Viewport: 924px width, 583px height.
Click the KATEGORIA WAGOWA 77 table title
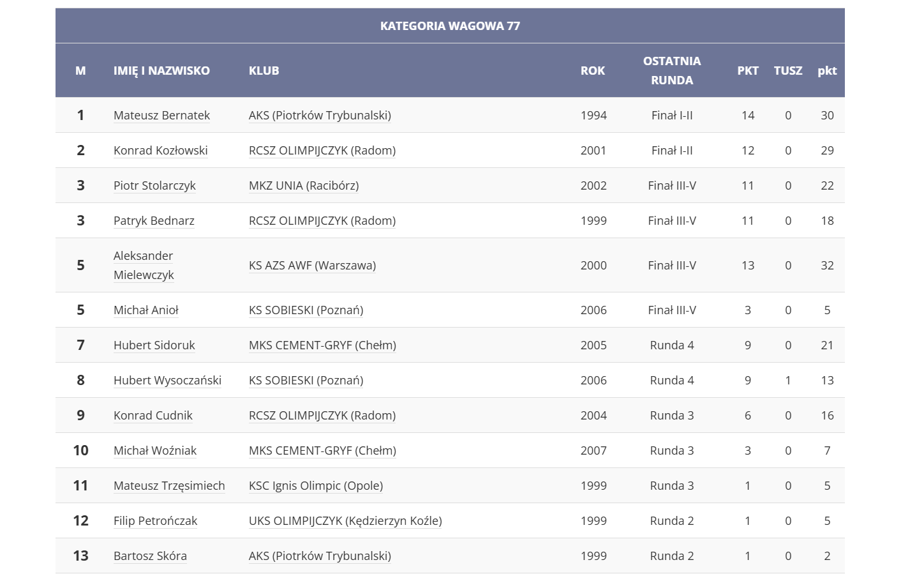(x=450, y=26)
